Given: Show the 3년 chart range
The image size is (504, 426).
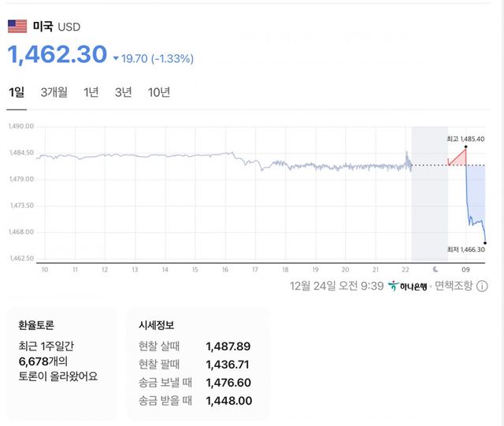Looking at the screenshot, I should [123, 92].
